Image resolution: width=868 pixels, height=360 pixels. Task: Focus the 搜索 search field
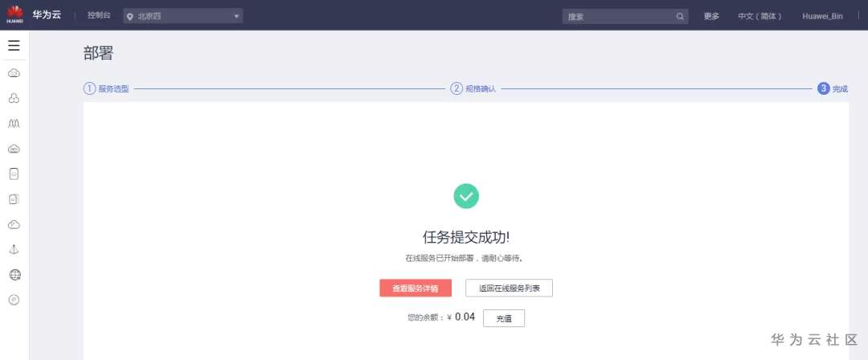point(625,16)
